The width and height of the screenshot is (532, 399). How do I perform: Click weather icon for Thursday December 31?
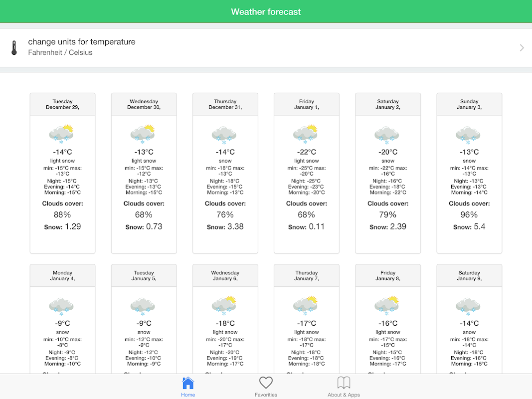224,135
